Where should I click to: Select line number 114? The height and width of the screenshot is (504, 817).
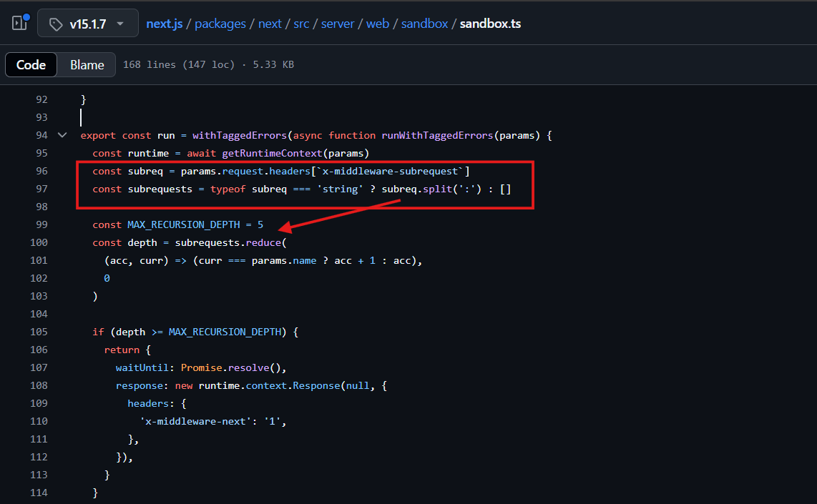pyautogui.click(x=39, y=493)
